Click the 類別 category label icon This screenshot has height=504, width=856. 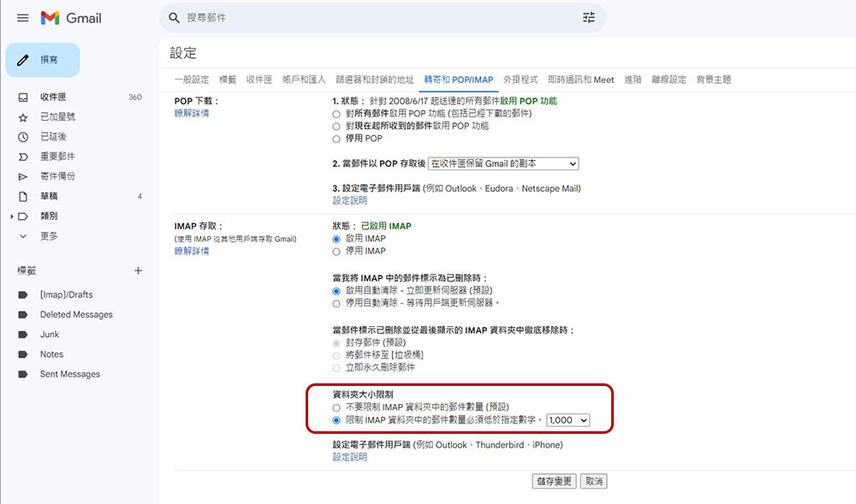tap(23, 216)
